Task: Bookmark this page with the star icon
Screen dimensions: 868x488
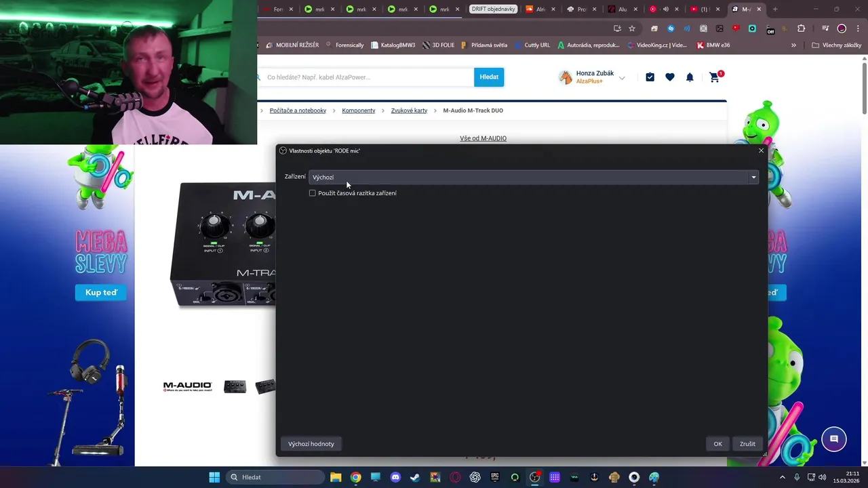Action: click(632, 28)
